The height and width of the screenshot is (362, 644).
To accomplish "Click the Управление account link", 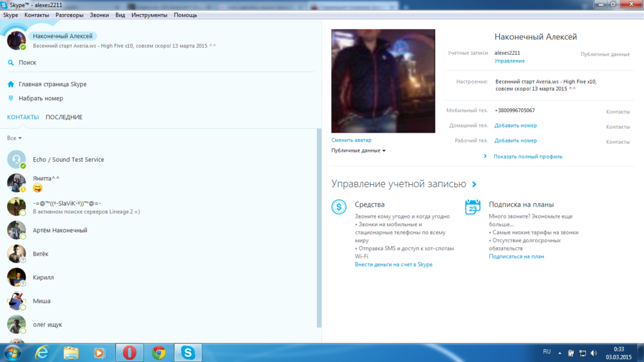I will (x=509, y=61).
